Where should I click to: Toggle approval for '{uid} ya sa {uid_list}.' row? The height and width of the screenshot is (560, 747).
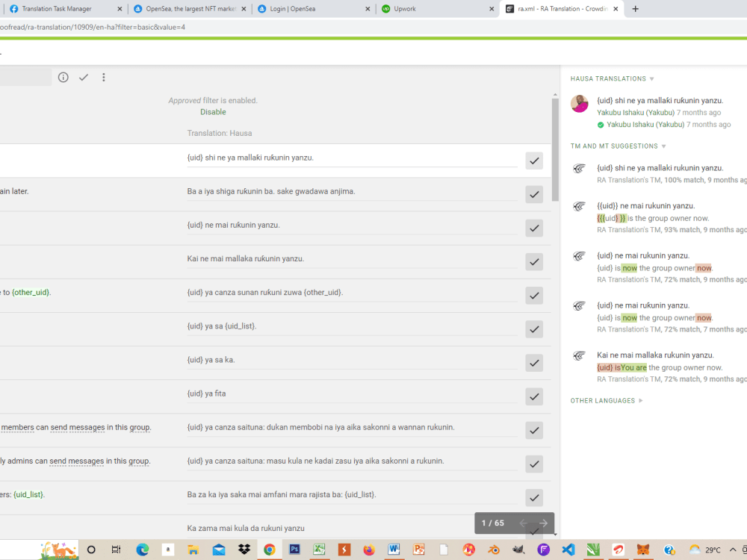[534, 329]
